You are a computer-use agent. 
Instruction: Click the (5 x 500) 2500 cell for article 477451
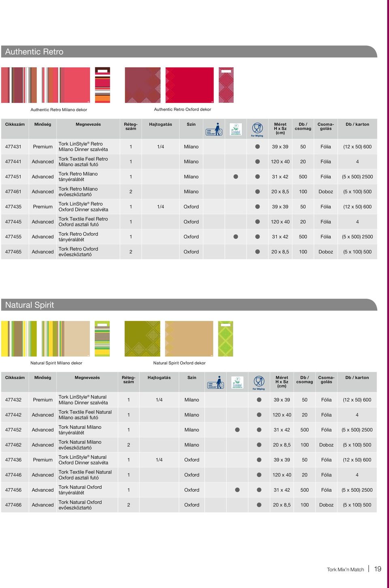(x=357, y=177)
